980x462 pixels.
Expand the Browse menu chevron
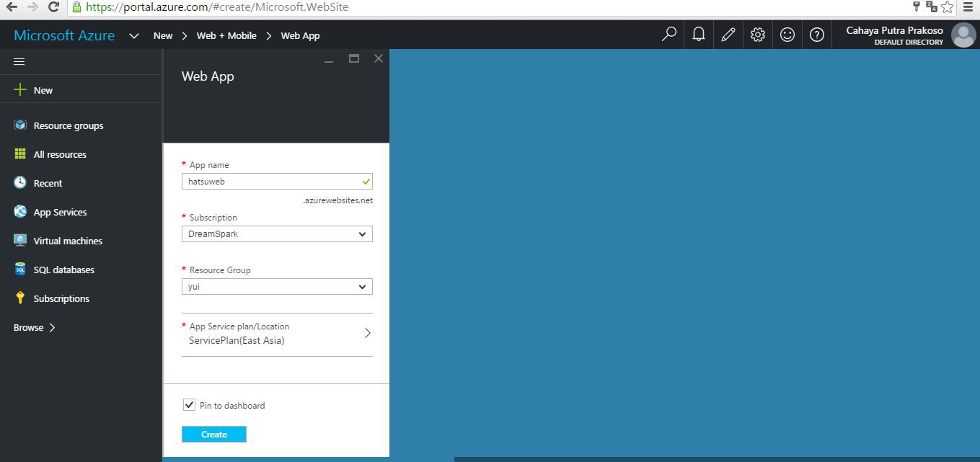point(51,327)
